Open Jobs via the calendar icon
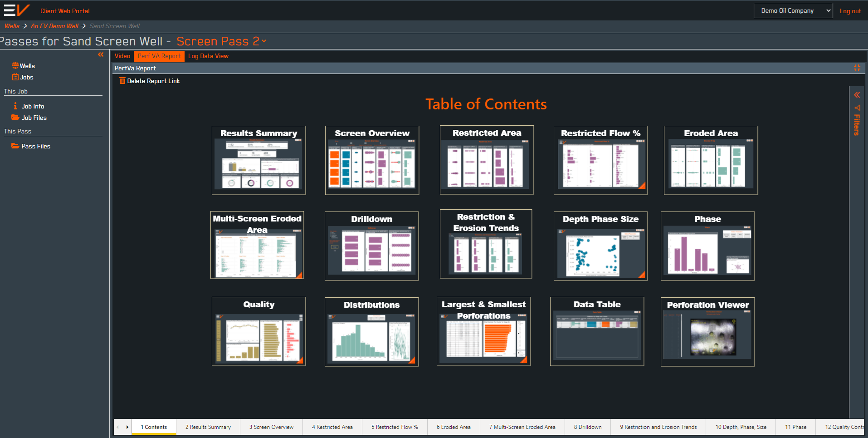Screen dimensions: 868x438 pyautogui.click(x=15, y=77)
